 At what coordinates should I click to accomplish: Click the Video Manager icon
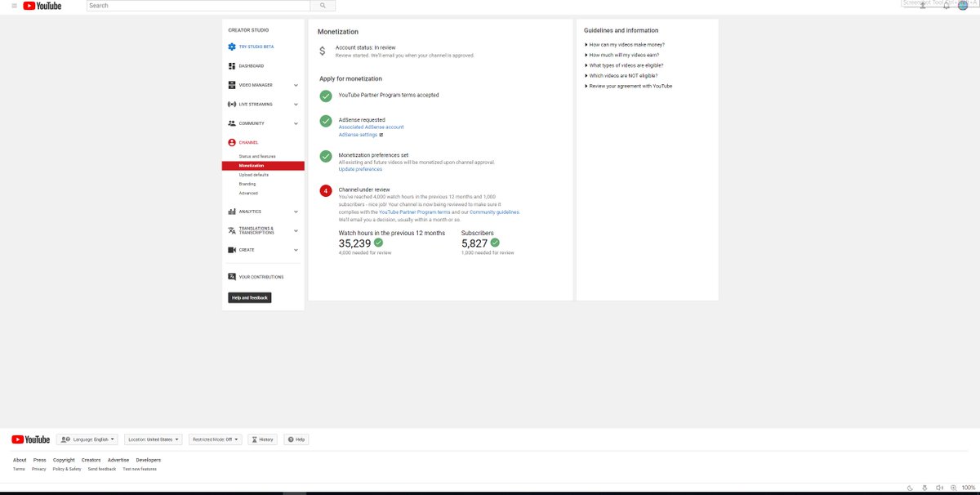point(232,85)
